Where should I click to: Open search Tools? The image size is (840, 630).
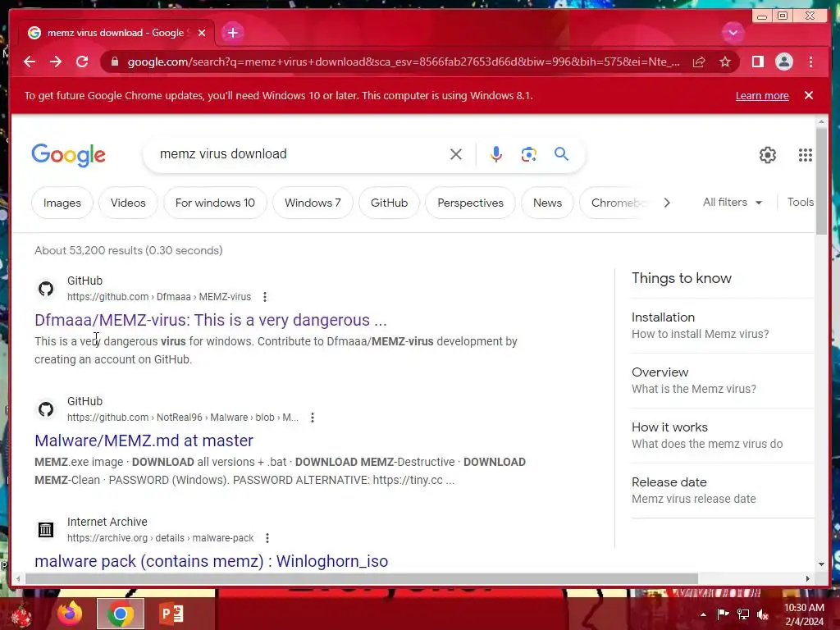(x=800, y=202)
